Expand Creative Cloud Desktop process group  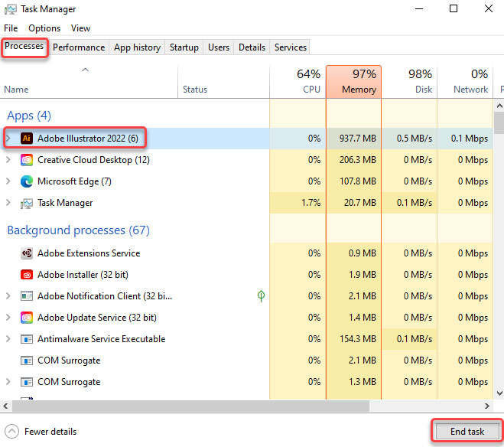click(8, 160)
